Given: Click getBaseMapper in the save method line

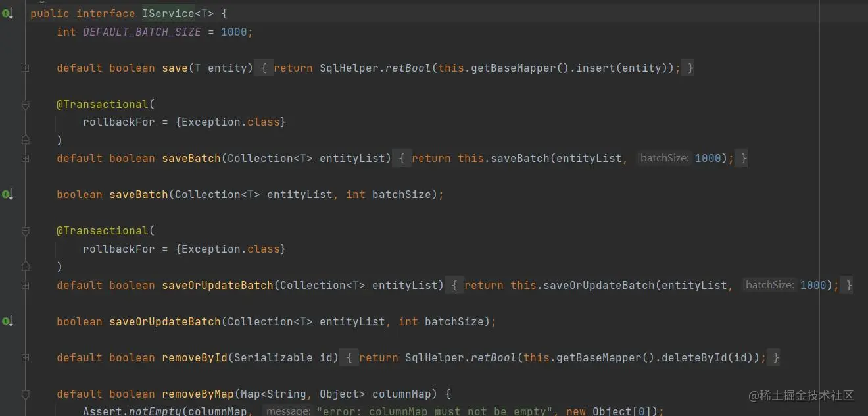Looking at the screenshot, I should (x=514, y=68).
